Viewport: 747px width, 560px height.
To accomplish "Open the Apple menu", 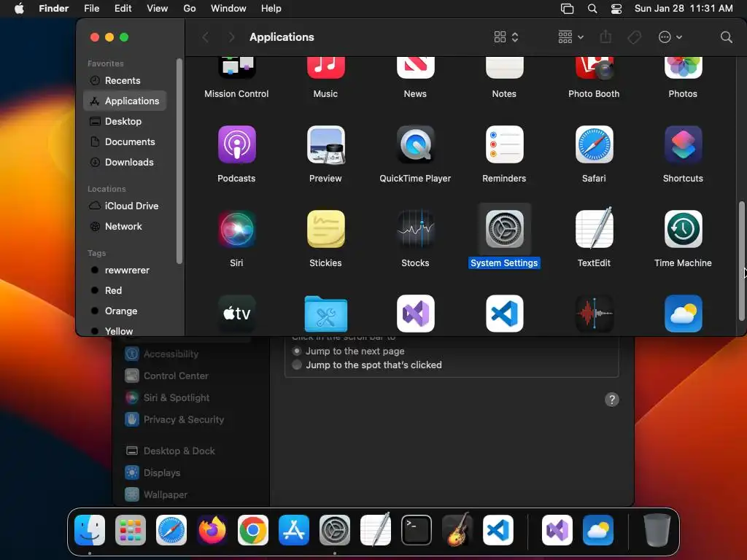I will pyautogui.click(x=19, y=9).
